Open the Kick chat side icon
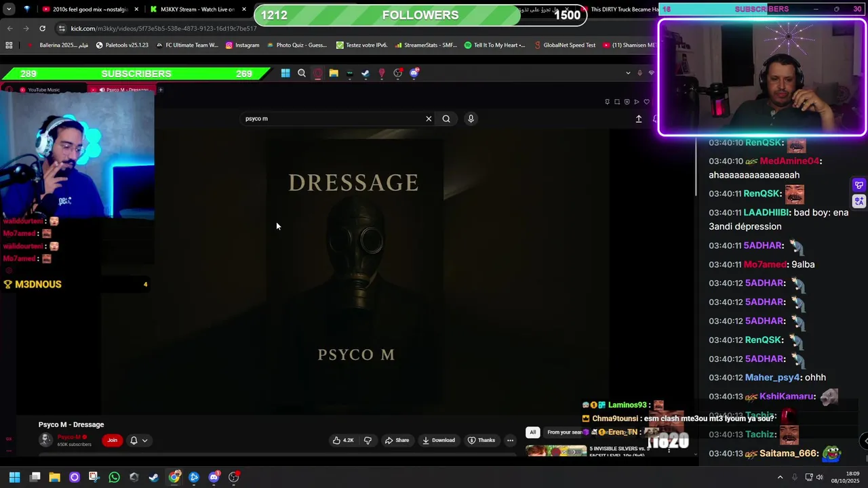 tap(859, 185)
